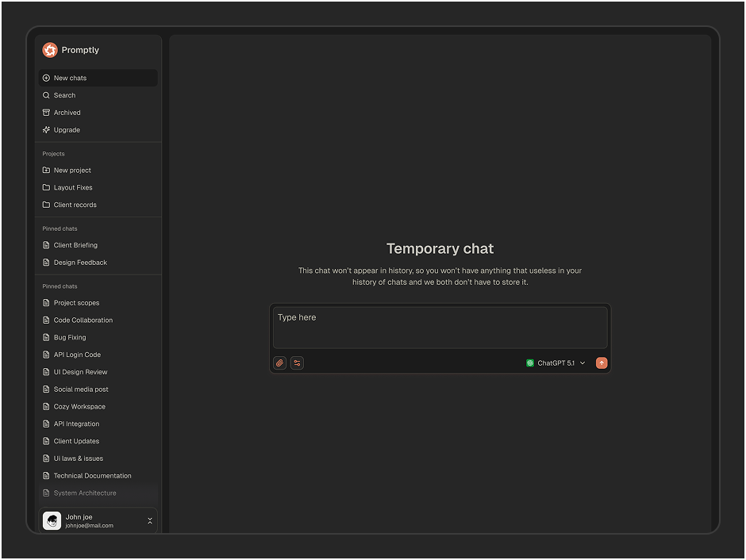The image size is (746, 560).
Task: Open the ChatGPT 5.1 model dropdown
Action: [556, 363]
